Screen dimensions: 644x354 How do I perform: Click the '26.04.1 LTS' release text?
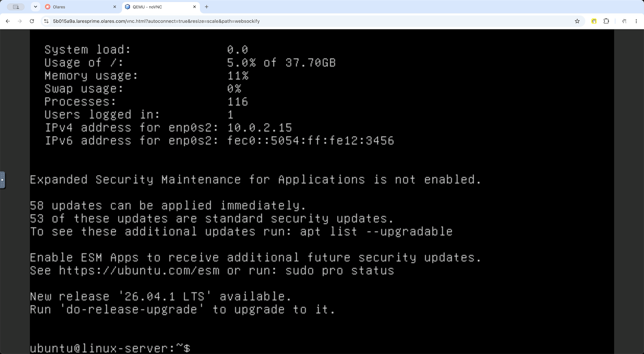[x=165, y=297]
